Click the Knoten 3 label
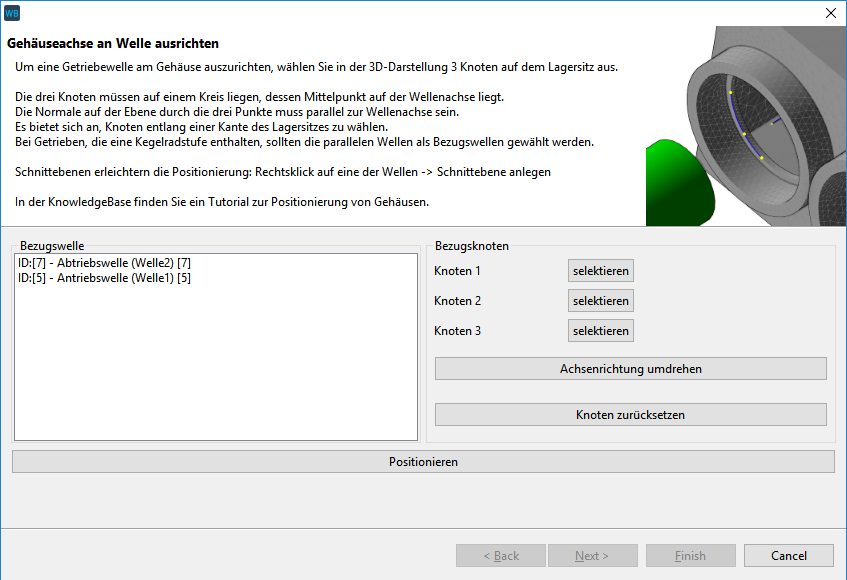 click(x=457, y=331)
